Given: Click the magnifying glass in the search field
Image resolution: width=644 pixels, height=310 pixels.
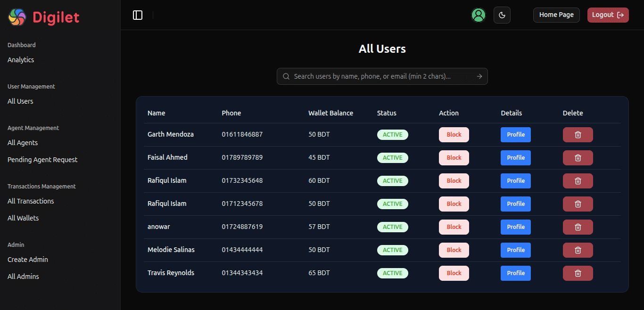Looking at the screenshot, I should (286, 76).
